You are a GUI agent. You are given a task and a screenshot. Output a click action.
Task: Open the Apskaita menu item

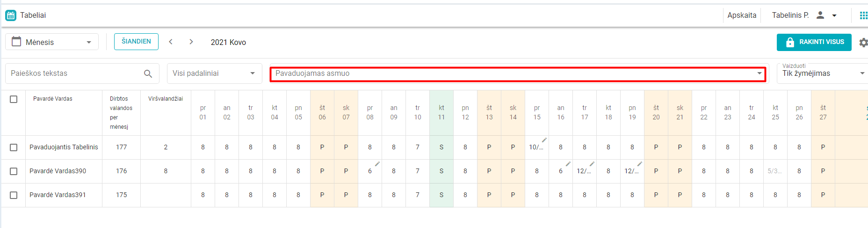(x=742, y=15)
